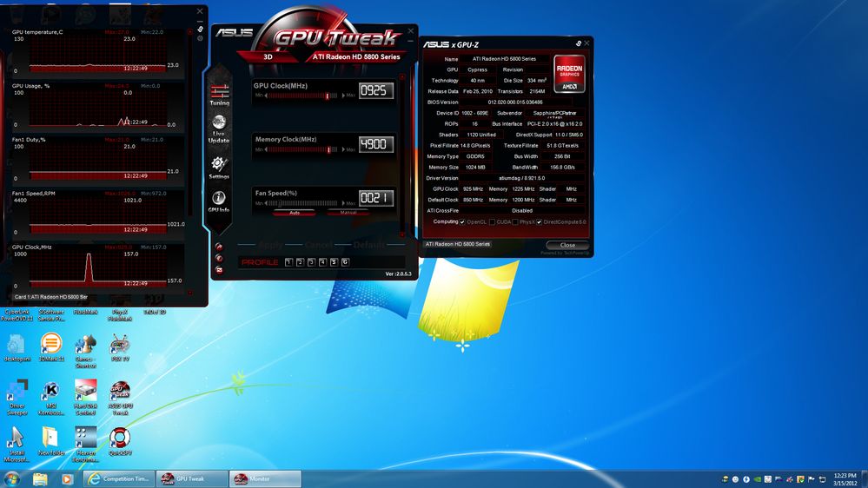
Task: Switch to GPU Tweak taskbar item
Action: (192, 478)
